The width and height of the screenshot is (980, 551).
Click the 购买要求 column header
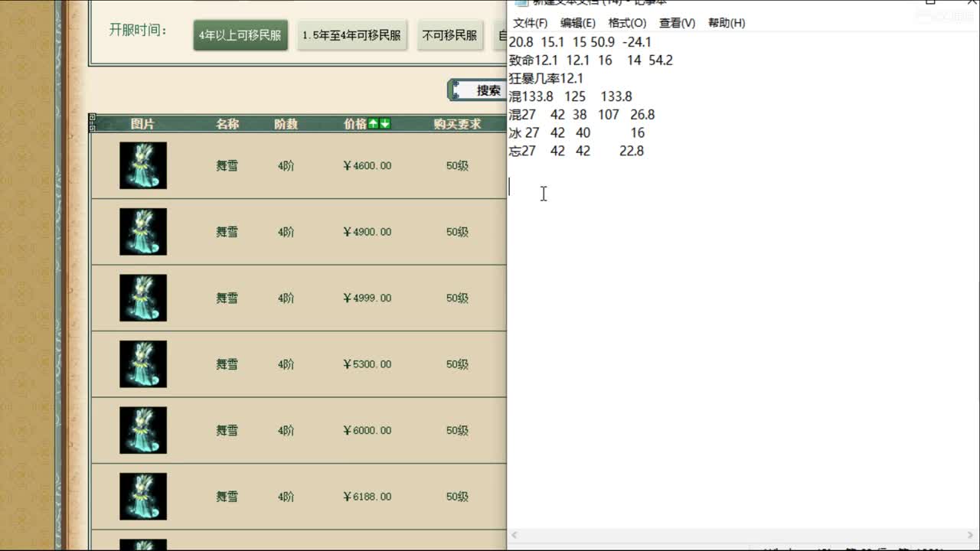pyautogui.click(x=457, y=124)
